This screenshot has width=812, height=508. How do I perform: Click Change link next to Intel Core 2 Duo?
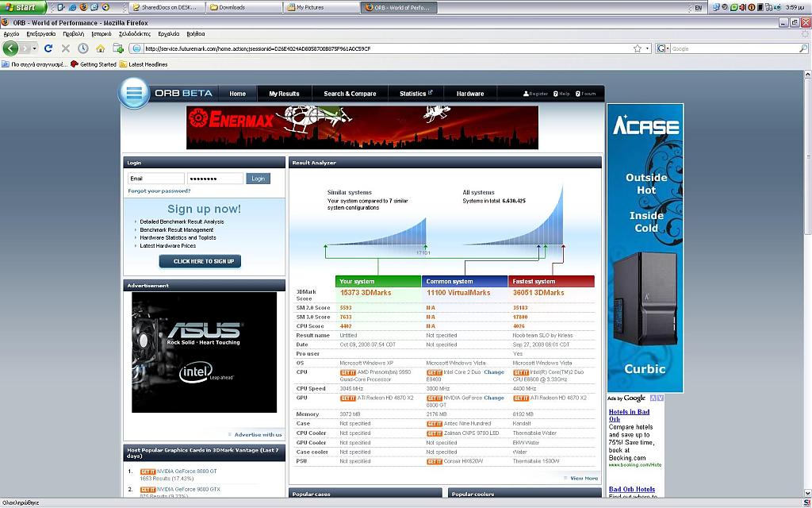coord(494,372)
